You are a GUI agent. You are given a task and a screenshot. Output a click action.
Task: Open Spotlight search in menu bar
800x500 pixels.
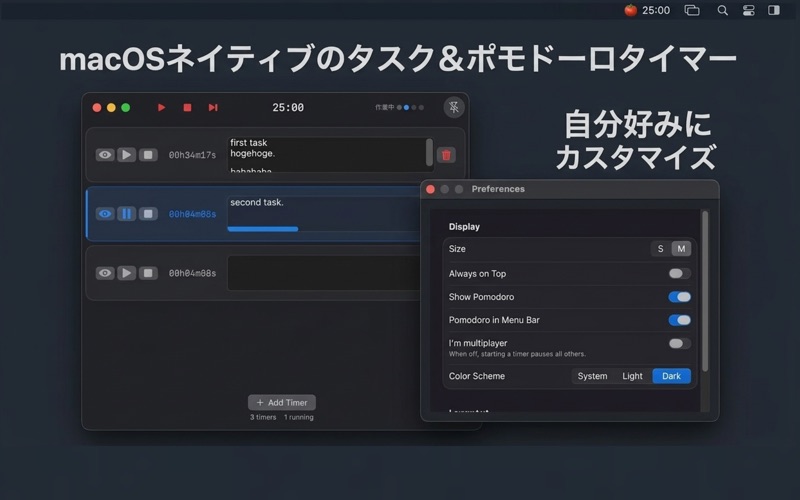coord(722,10)
